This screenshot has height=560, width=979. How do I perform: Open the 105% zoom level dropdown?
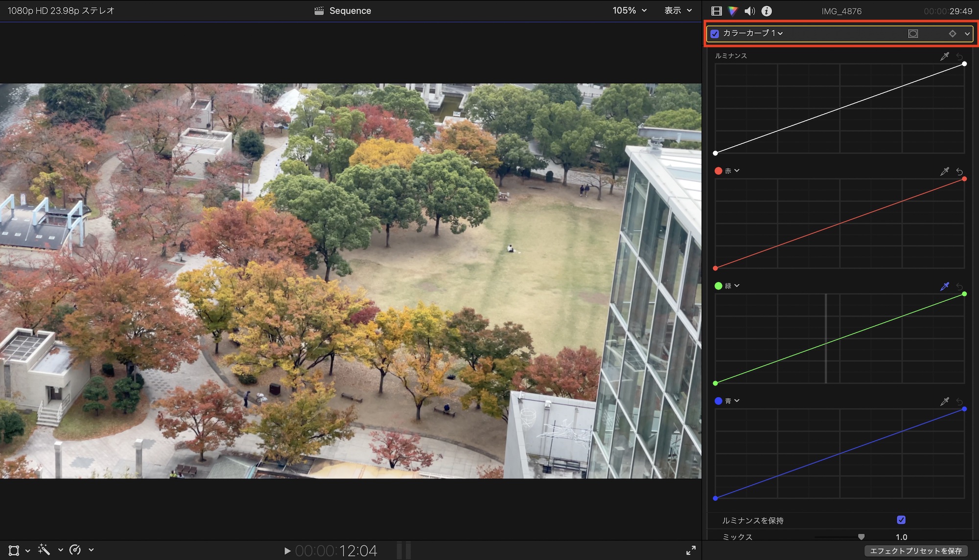tap(629, 10)
